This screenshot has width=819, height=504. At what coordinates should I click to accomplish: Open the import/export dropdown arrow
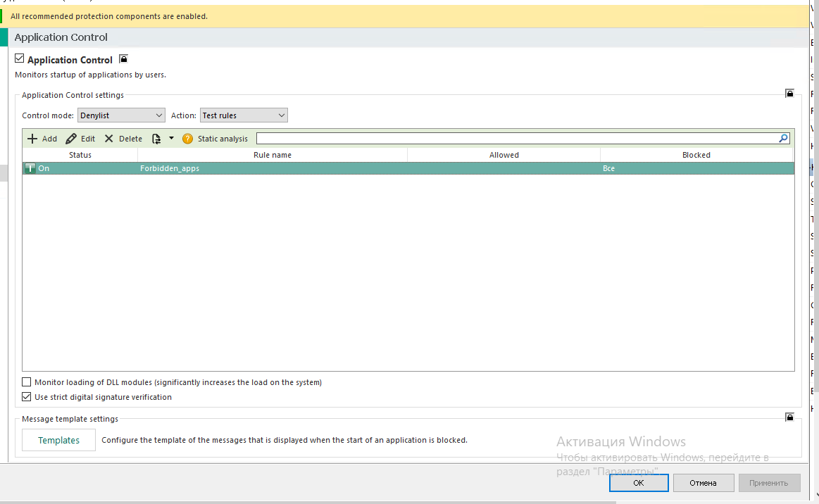[x=171, y=139]
